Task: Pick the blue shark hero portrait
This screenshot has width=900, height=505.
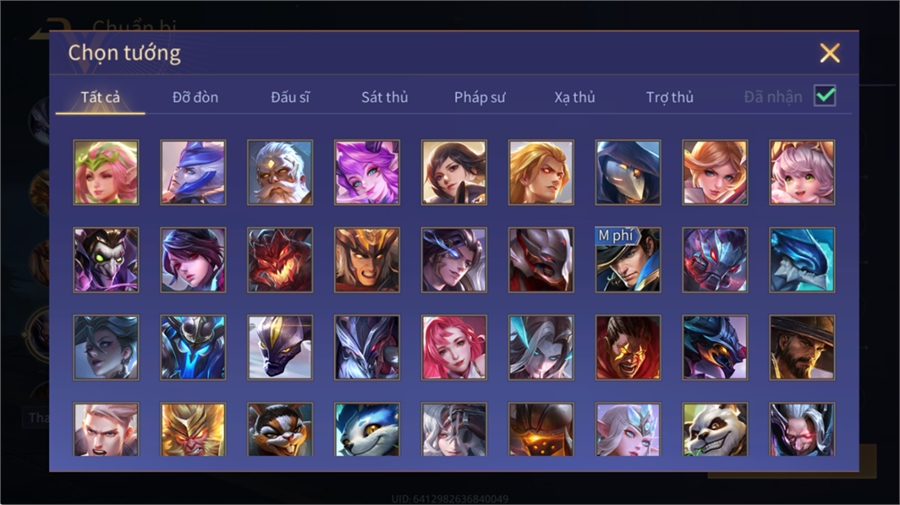Action: (802, 260)
